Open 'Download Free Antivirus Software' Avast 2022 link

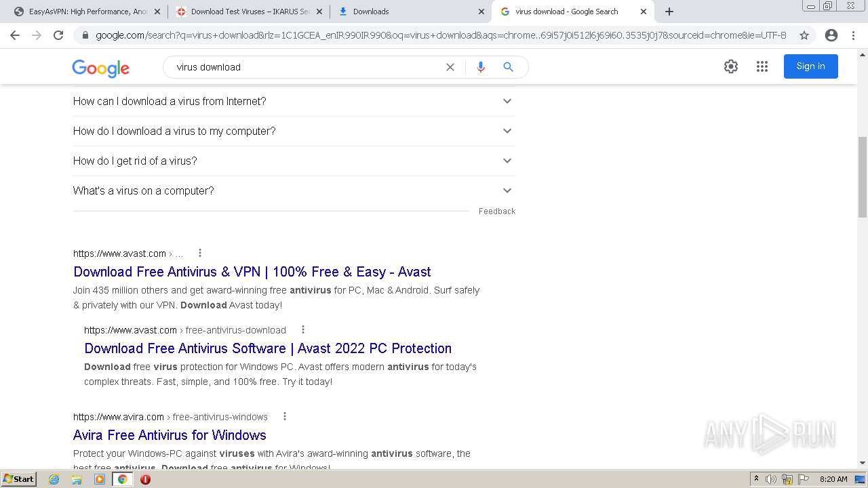[x=268, y=348]
